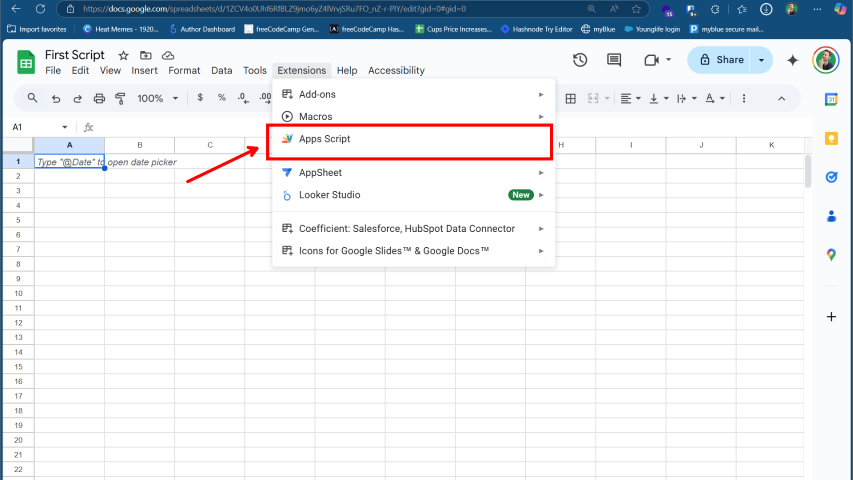Screen dimensions: 853x480
Task: Get add-ons with plus icon
Action: 831,317
